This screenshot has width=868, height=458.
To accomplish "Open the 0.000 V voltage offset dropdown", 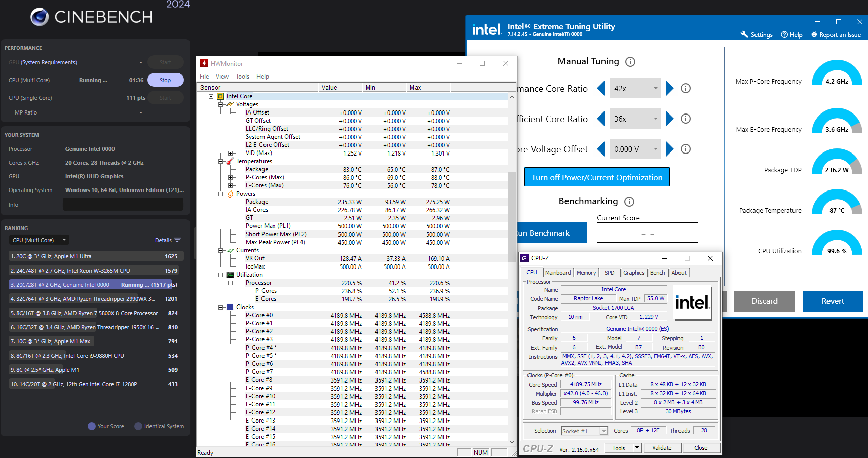I will tap(635, 149).
